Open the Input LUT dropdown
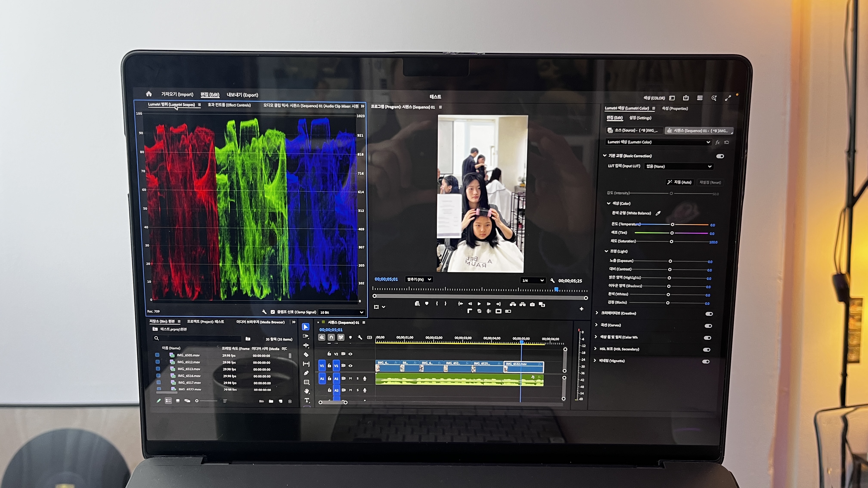The height and width of the screenshot is (488, 868). click(679, 166)
